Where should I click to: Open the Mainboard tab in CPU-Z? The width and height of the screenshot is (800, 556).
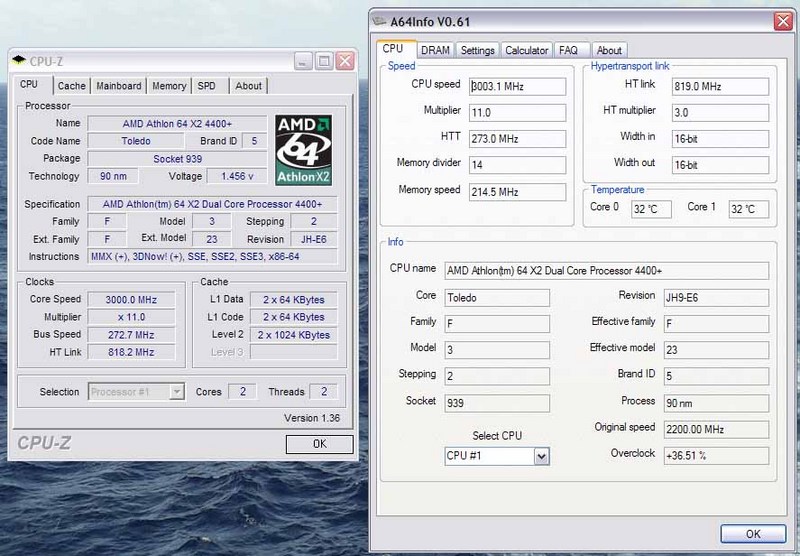point(119,86)
